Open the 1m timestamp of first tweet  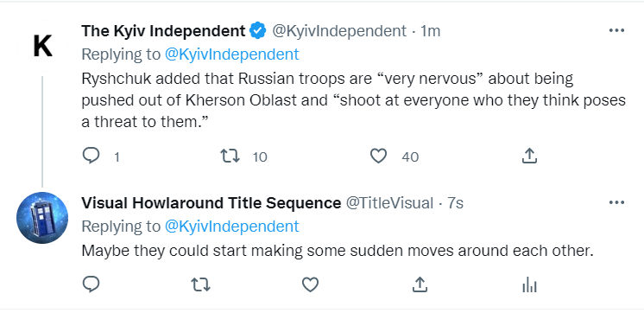(x=430, y=31)
